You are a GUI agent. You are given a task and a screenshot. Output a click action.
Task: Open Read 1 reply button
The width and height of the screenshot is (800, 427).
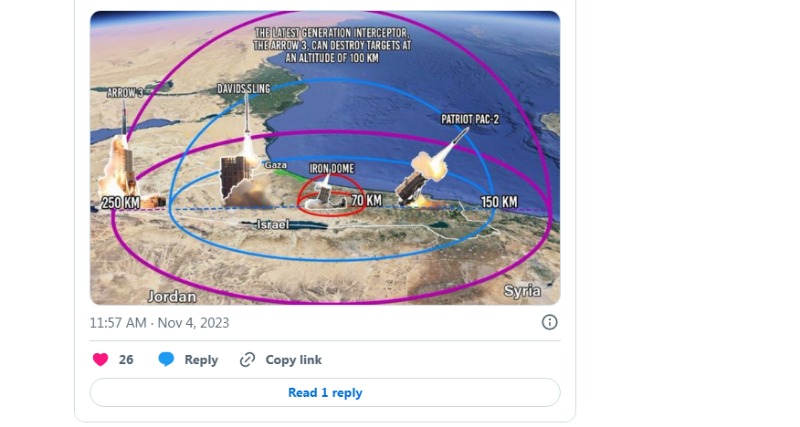point(325,392)
